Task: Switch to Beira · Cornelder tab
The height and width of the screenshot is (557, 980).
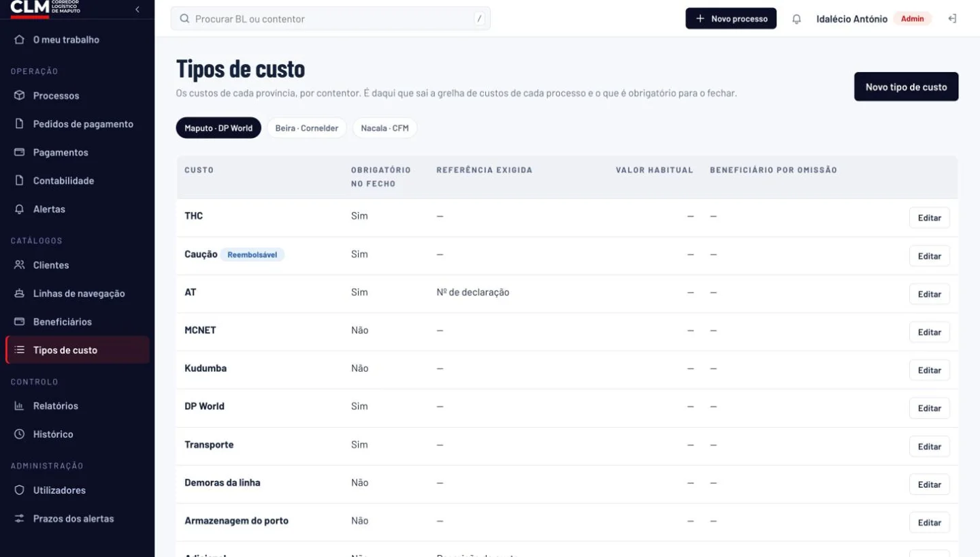Action: coord(306,128)
